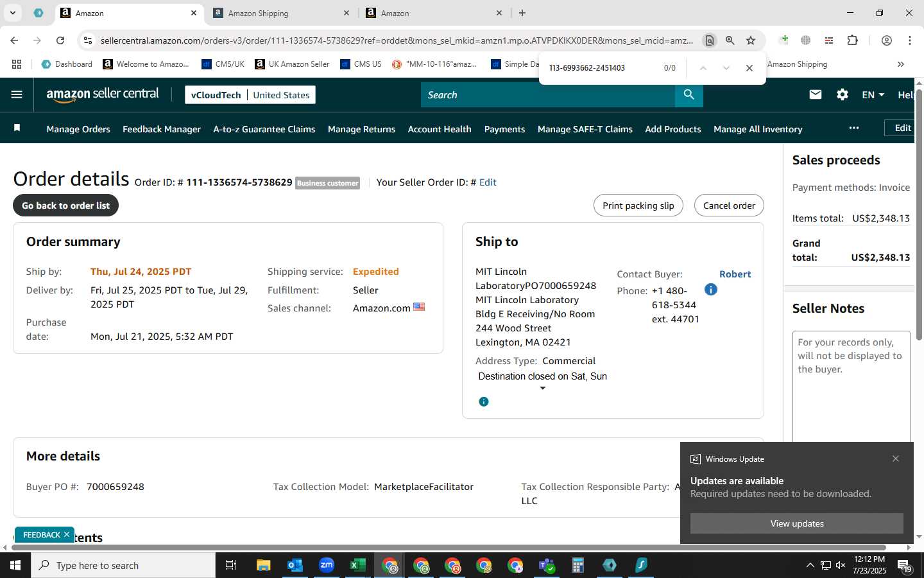Open the Seller Central hamburger menu
This screenshot has width=924, height=578.
click(17, 94)
